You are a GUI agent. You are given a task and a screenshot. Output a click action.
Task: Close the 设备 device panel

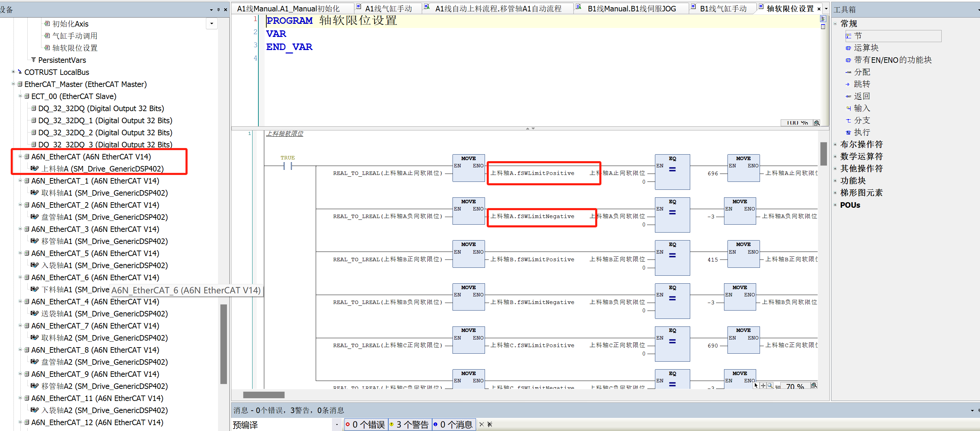tap(225, 10)
